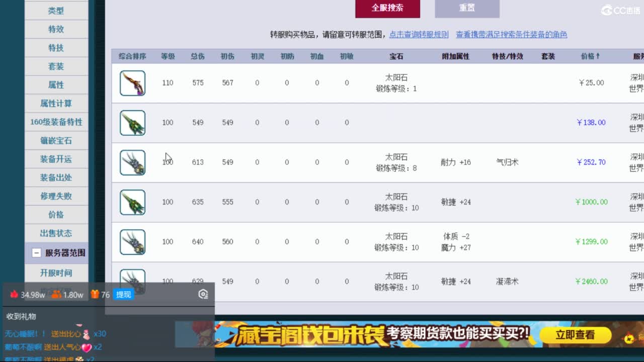Click the viewer count icon beside 1.80w

tap(56, 295)
